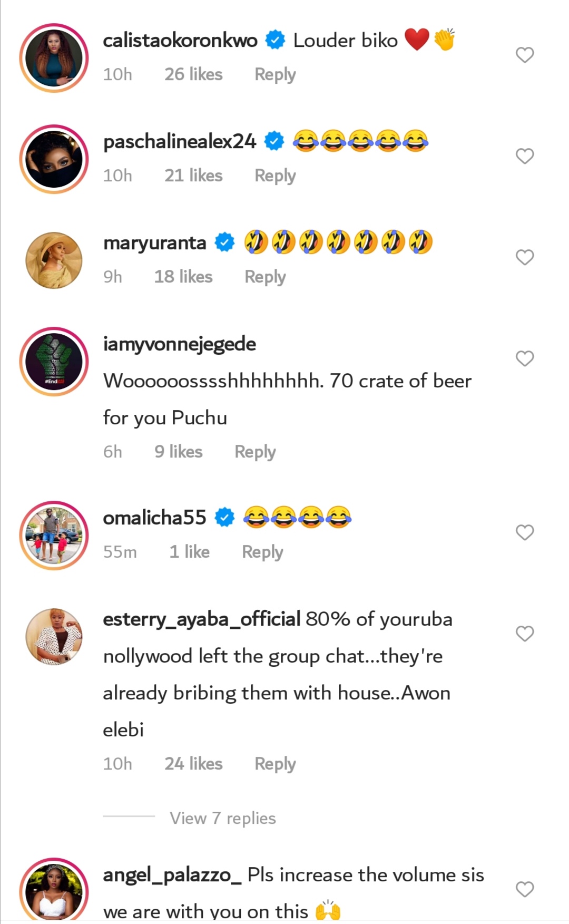The height and width of the screenshot is (924, 569).
Task: Open iamyvonnejegede's fist avatar
Action: pyautogui.click(x=54, y=362)
